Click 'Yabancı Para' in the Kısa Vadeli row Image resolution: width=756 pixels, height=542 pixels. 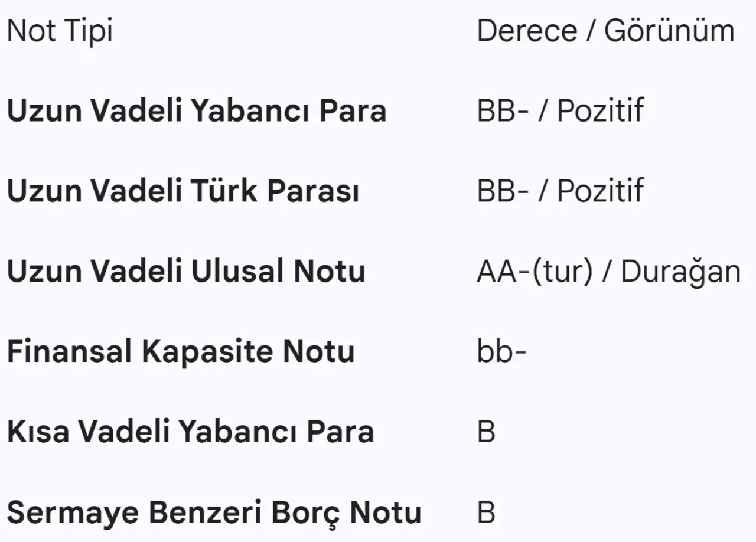pos(276,432)
